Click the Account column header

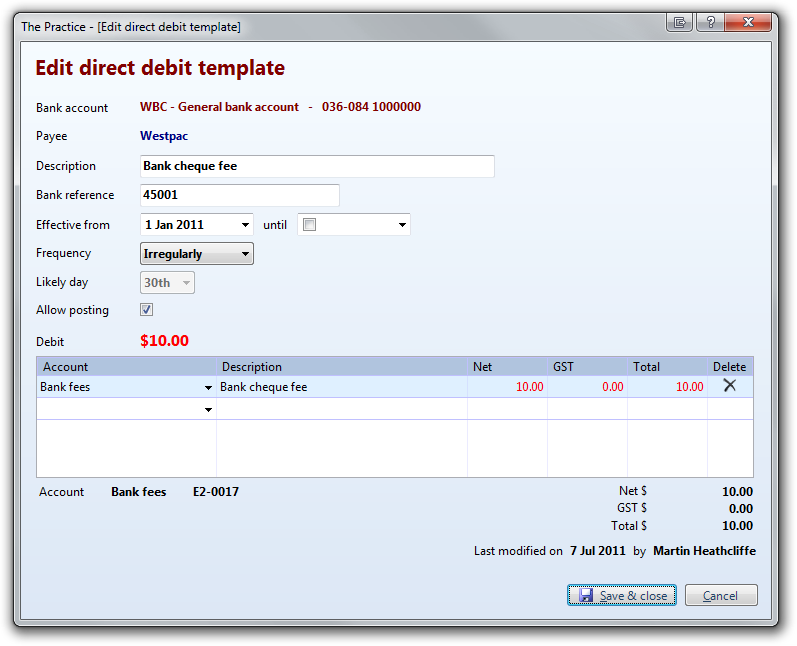[x=127, y=366]
